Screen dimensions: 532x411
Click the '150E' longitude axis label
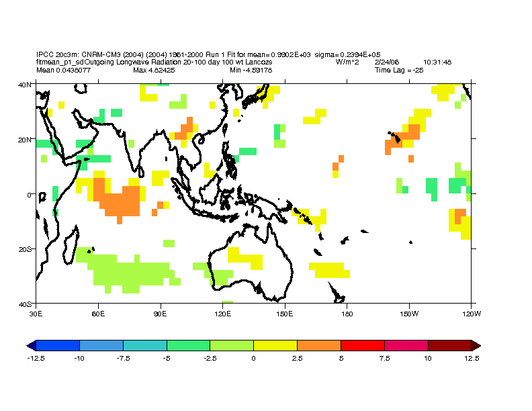[x=285, y=314]
